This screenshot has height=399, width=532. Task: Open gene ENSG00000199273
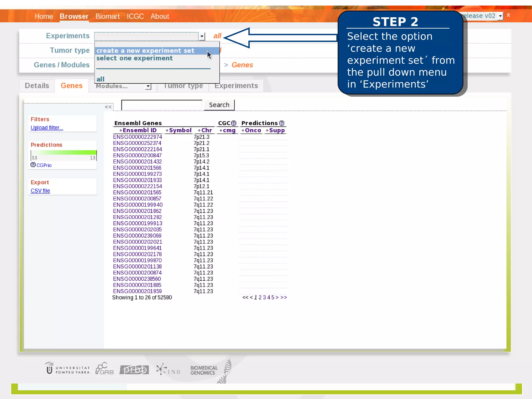click(137, 174)
